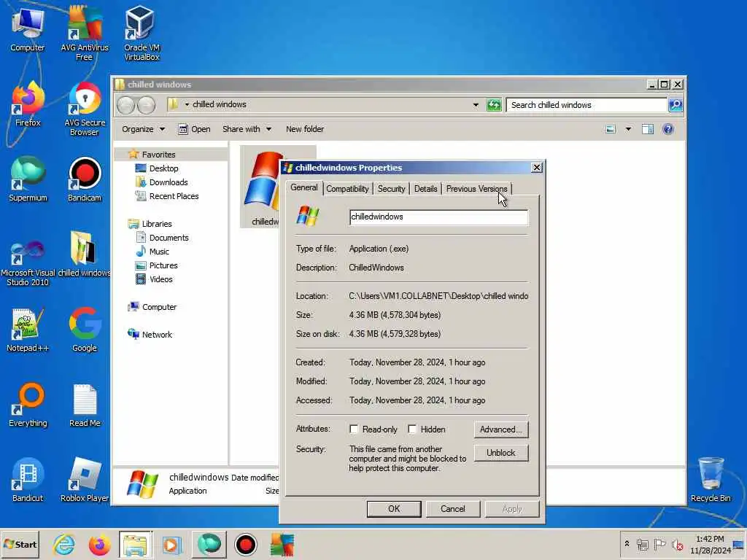Image resolution: width=747 pixels, height=560 pixels.
Task: Select Downloads under Favorites
Action: [x=162, y=182]
